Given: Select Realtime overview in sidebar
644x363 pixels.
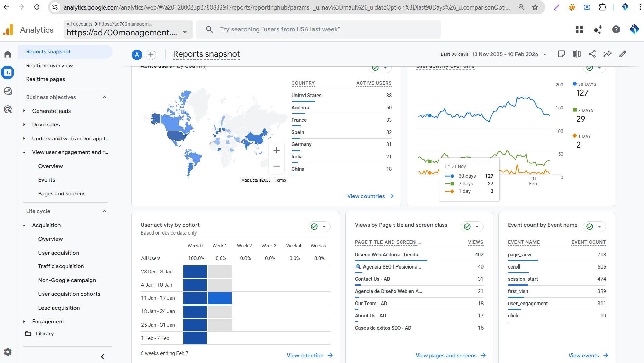Looking at the screenshot, I should 49,66.
